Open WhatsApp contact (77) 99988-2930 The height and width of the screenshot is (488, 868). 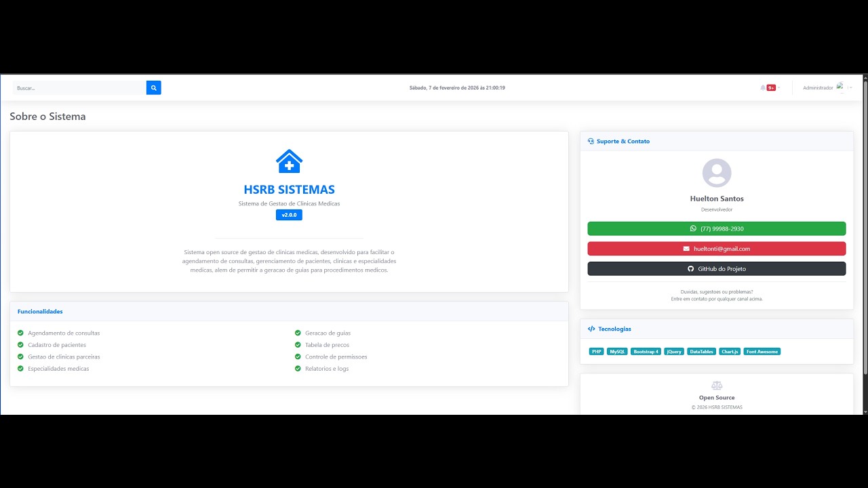click(717, 228)
